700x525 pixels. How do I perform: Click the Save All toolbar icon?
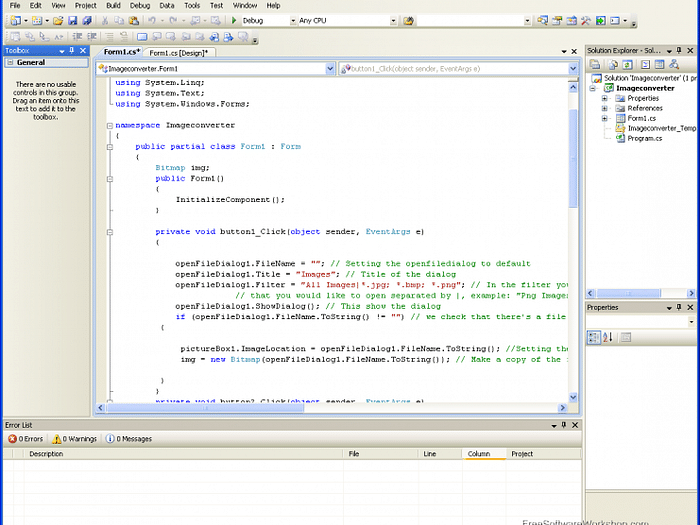click(x=86, y=20)
